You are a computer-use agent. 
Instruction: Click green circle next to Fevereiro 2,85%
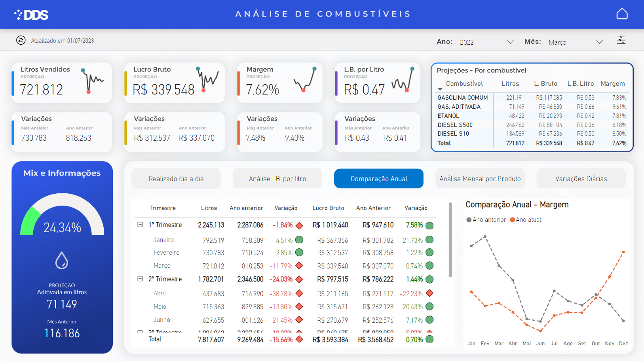coord(299,253)
